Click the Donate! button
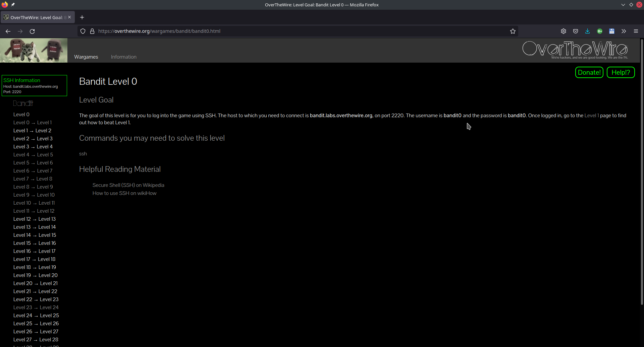The height and width of the screenshot is (347, 644). point(589,72)
